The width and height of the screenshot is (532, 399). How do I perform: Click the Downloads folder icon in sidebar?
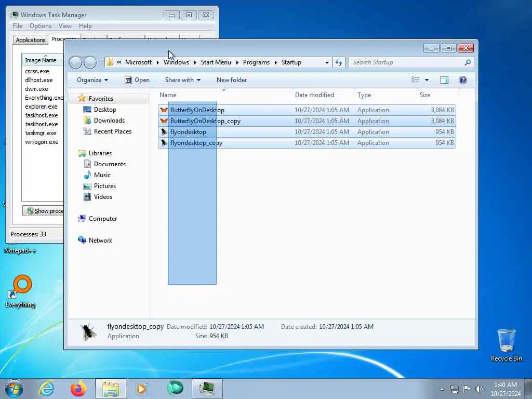(x=87, y=121)
